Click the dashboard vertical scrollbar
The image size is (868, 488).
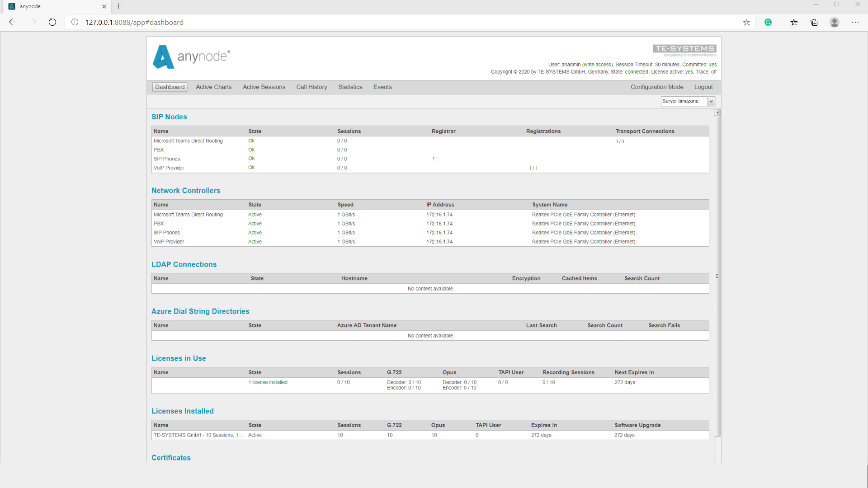coord(717,276)
